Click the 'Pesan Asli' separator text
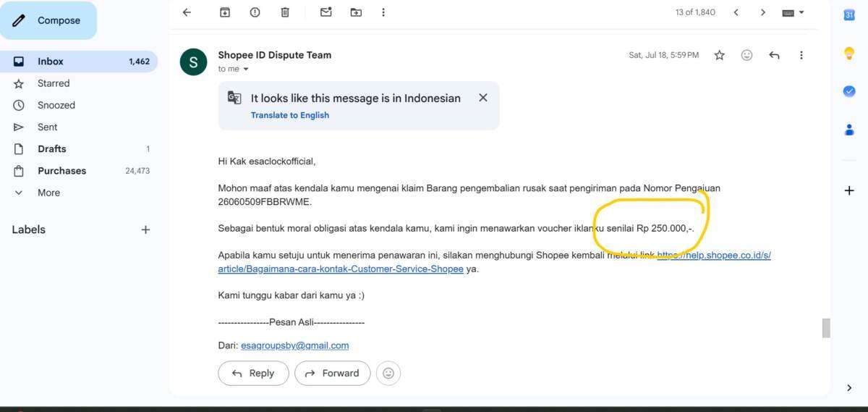 tap(292, 322)
